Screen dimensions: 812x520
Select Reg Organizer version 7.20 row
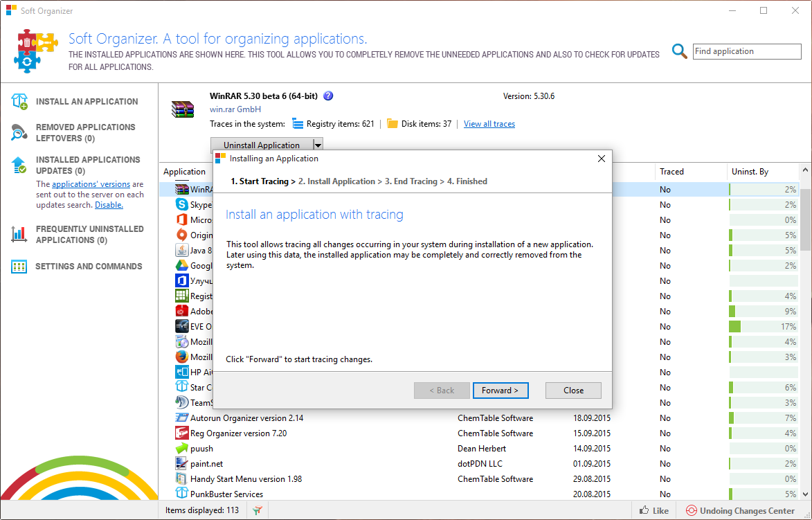click(x=479, y=433)
